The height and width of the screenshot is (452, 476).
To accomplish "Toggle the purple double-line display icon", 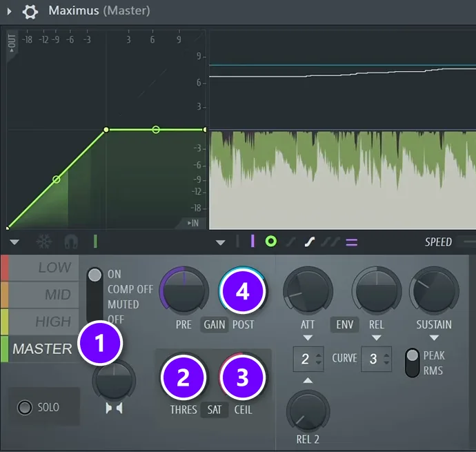I will click(352, 242).
